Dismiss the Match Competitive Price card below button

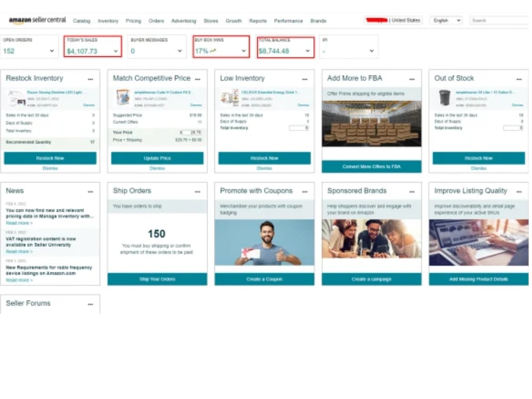(157, 168)
